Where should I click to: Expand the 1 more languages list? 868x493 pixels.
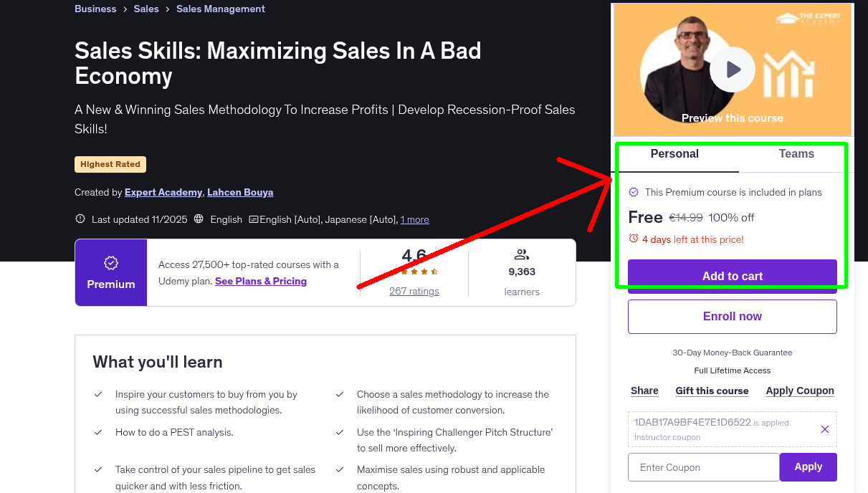tap(414, 219)
